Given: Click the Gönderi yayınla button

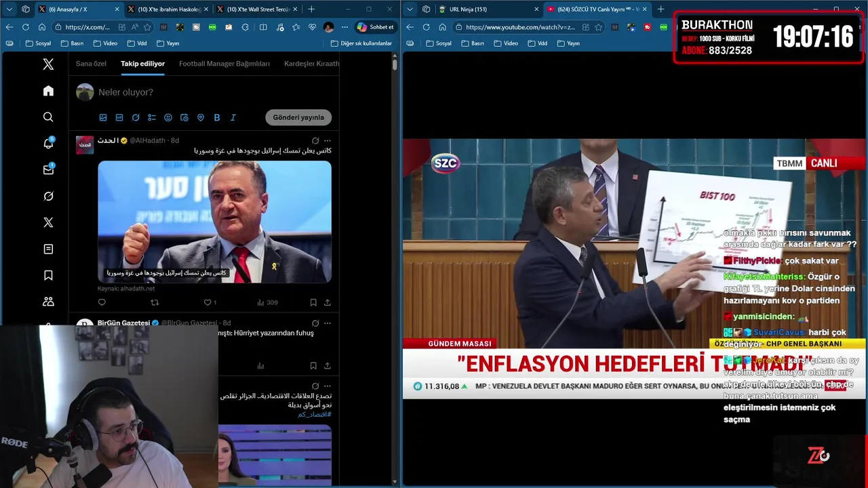Looking at the screenshot, I should coord(298,117).
